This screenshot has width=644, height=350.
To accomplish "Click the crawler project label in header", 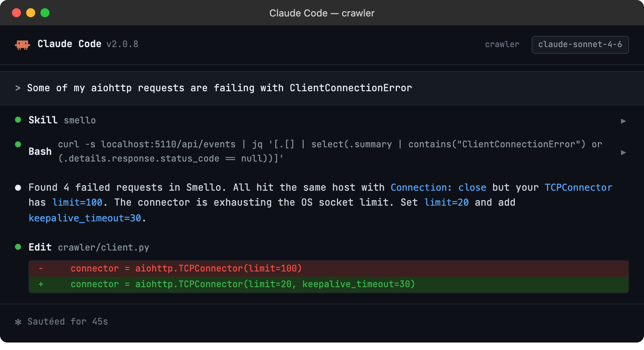I will pos(502,44).
